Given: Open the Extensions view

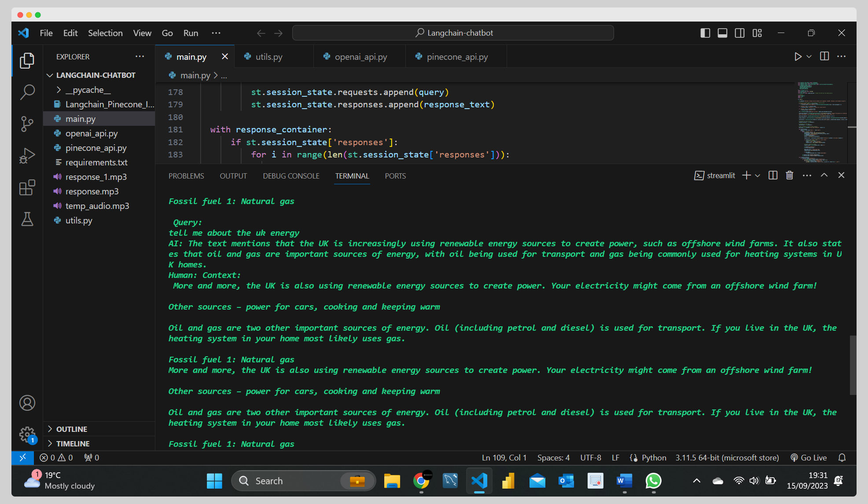Looking at the screenshot, I should pos(27,187).
